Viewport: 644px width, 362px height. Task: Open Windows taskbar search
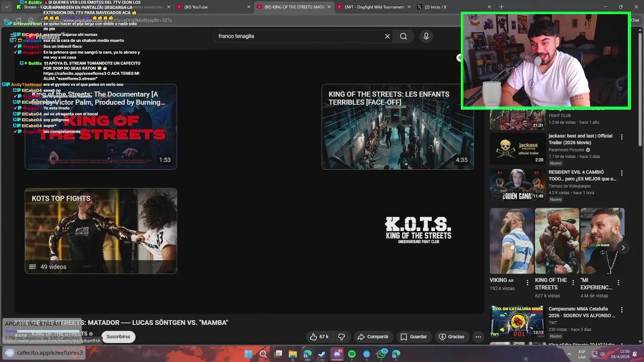pos(263,354)
